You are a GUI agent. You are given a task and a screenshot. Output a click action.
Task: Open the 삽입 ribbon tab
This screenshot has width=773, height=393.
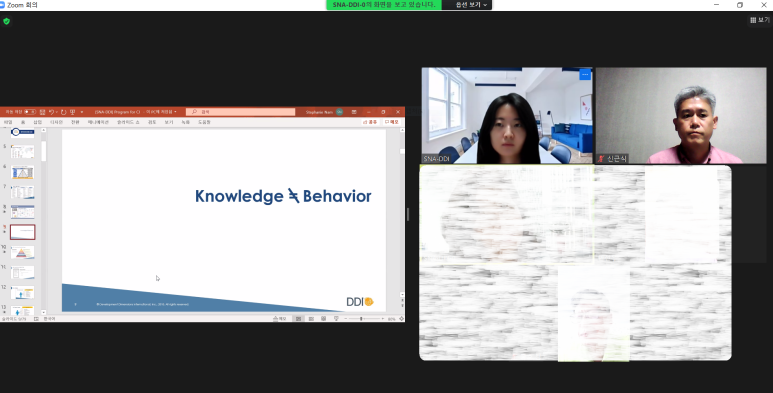click(37, 122)
